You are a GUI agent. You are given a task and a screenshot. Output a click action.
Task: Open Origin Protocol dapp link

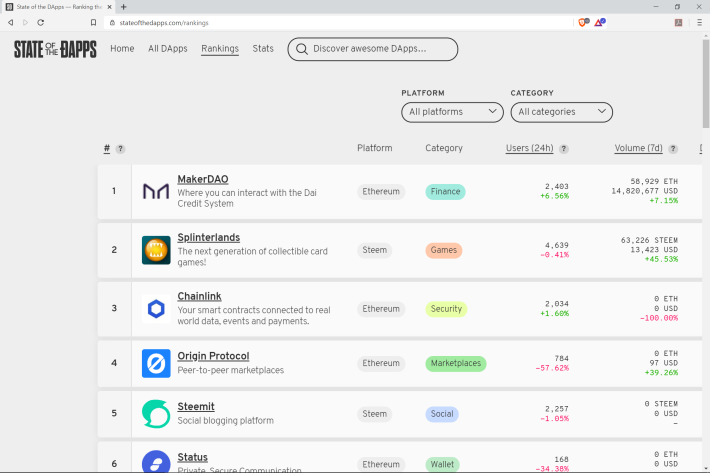coord(213,356)
